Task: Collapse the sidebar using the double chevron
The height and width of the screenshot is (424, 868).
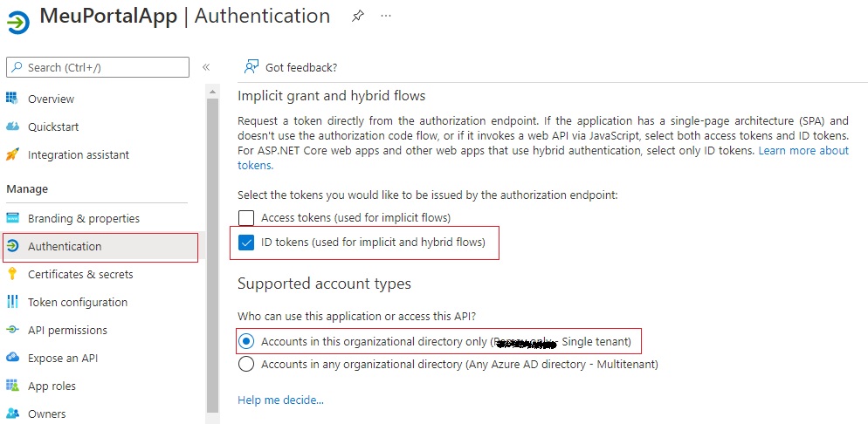Action: (206, 67)
